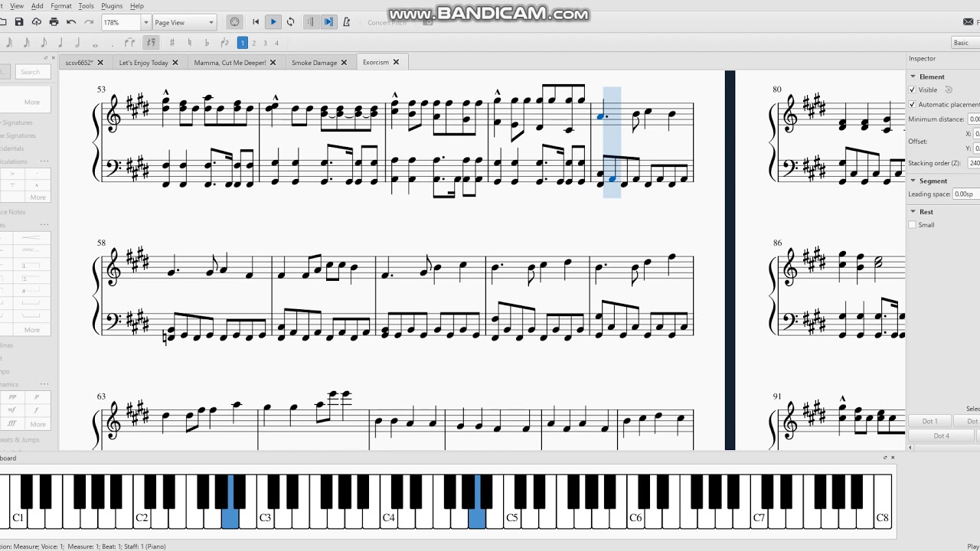
Task: Open the Help menu
Action: [136, 6]
